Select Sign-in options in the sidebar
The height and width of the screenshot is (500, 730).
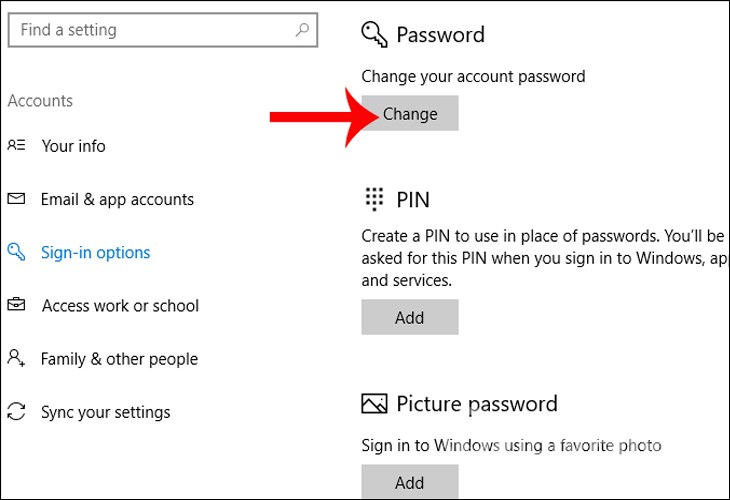[95, 252]
